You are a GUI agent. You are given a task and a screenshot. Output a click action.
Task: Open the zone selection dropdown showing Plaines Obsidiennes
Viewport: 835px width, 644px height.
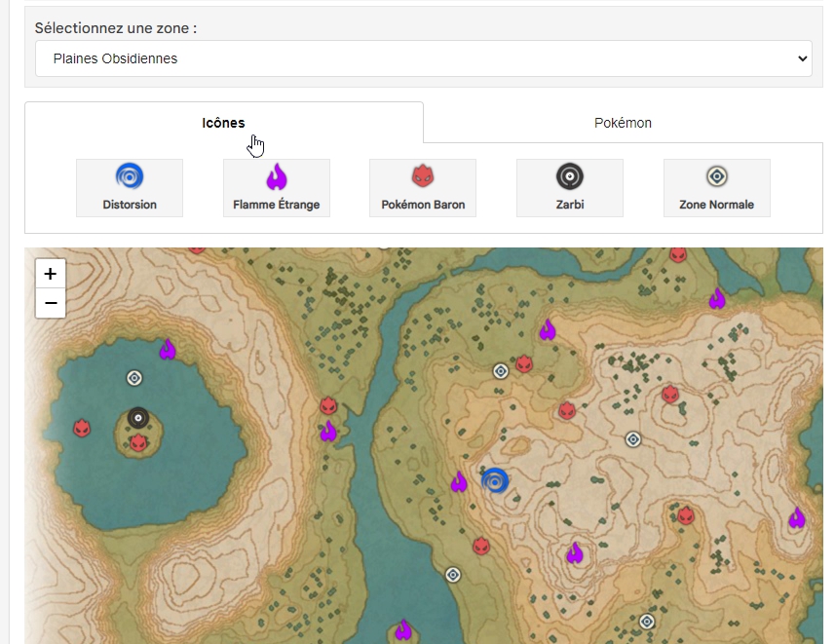[x=424, y=58]
